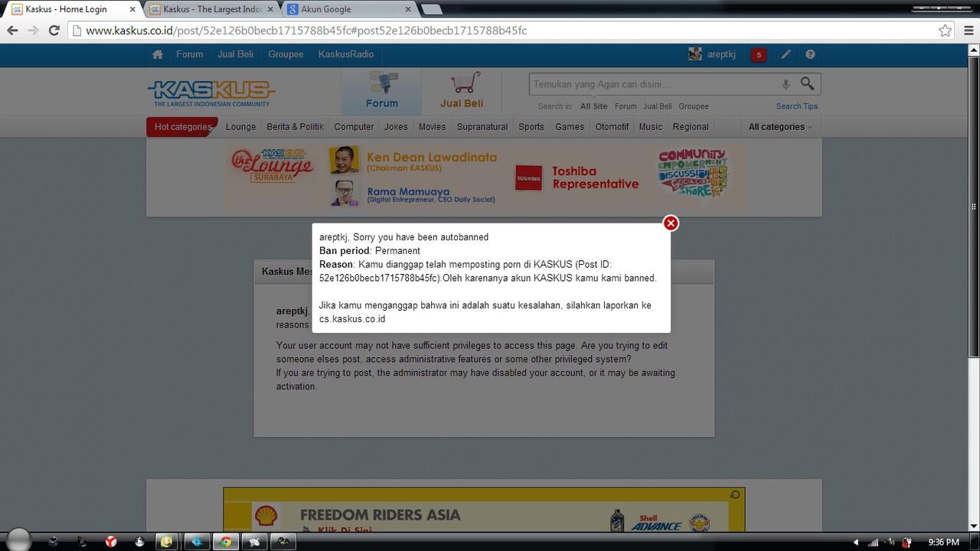Close the Kaskus Home Login tab
The height and width of the screenshot is (551, 980).
pos(132,9)
